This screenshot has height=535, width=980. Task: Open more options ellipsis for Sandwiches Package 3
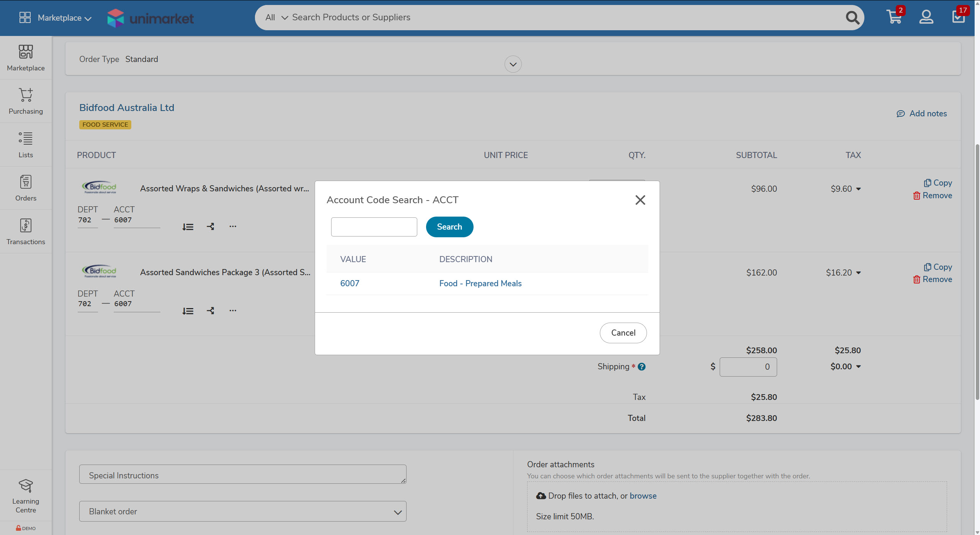[x=233, y=310]
